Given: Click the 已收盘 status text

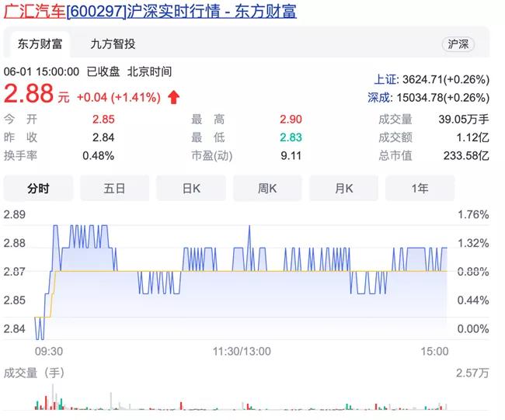Looking at the screenshot, I should pyautogui.click(x=103, y=71).
